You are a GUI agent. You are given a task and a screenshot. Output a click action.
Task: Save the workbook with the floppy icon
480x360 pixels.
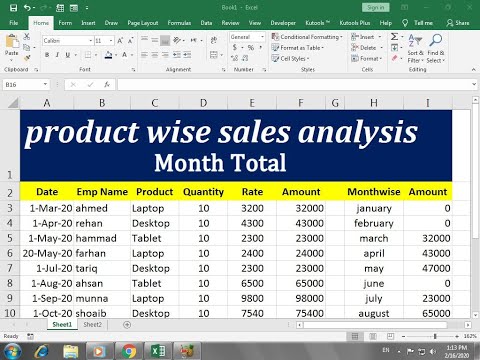(13, 8)
